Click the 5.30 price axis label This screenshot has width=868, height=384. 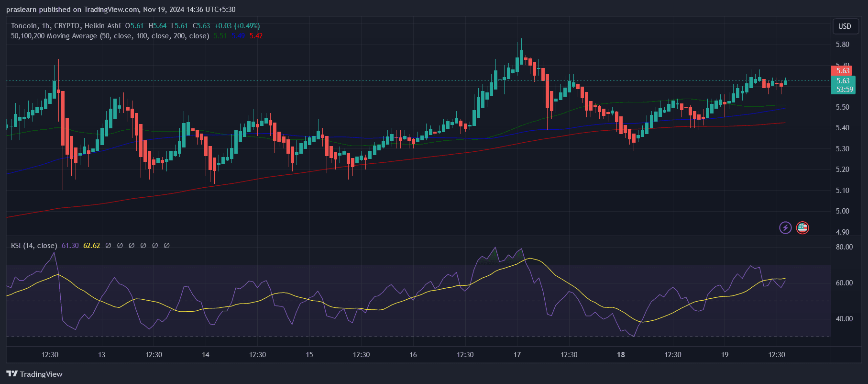tap(842, 149)
